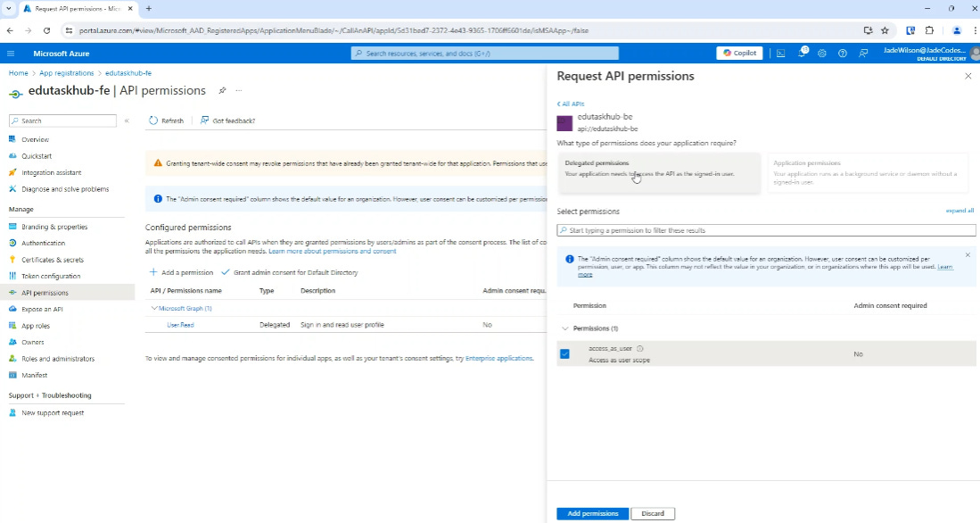The height and width of the screenshot is (523, 980).
Task: Click the Discard button
Action: pyautogui.click(x=653, y=513)
